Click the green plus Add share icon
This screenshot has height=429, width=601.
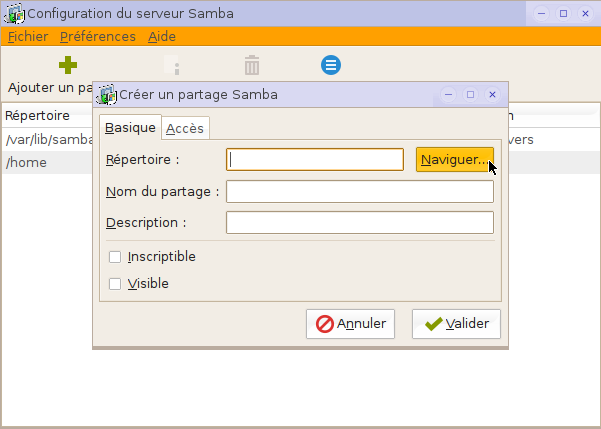pyautogui.click(x=68, y=65)
